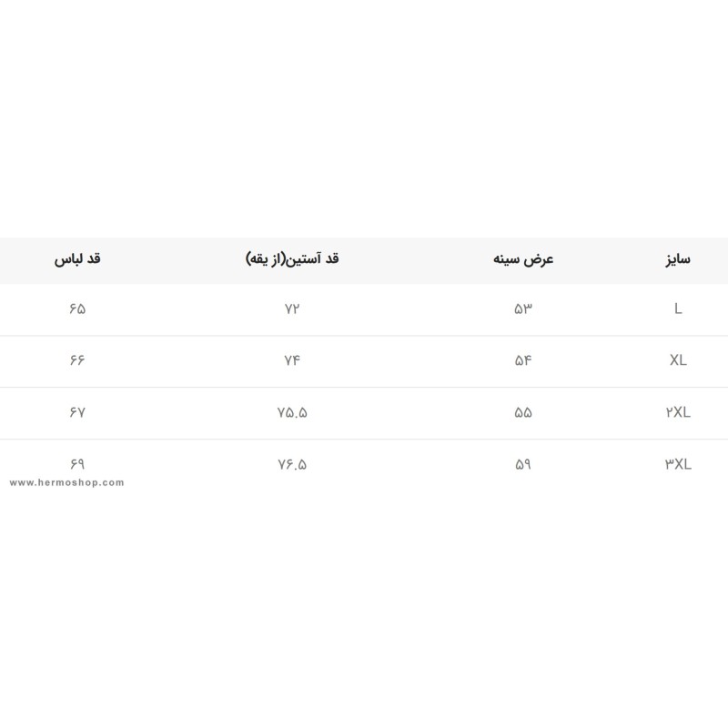Viewport: 728px width, 728px height.
Task: Click the قد آستین(از یقه) column header
Action: tap(292, 259)
